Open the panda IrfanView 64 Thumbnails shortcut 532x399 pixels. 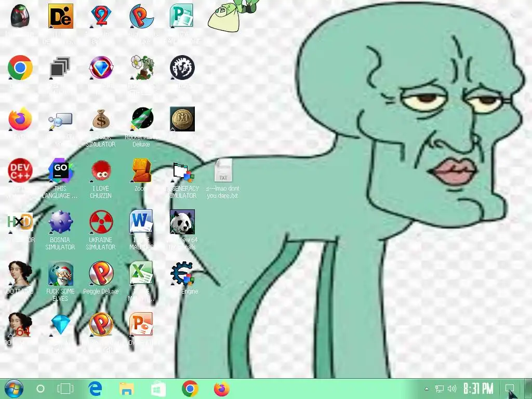(x=182, y=222)
